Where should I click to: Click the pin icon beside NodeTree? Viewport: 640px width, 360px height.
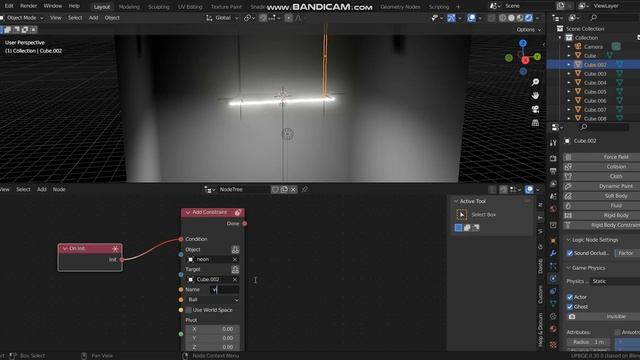click(304, 189)
